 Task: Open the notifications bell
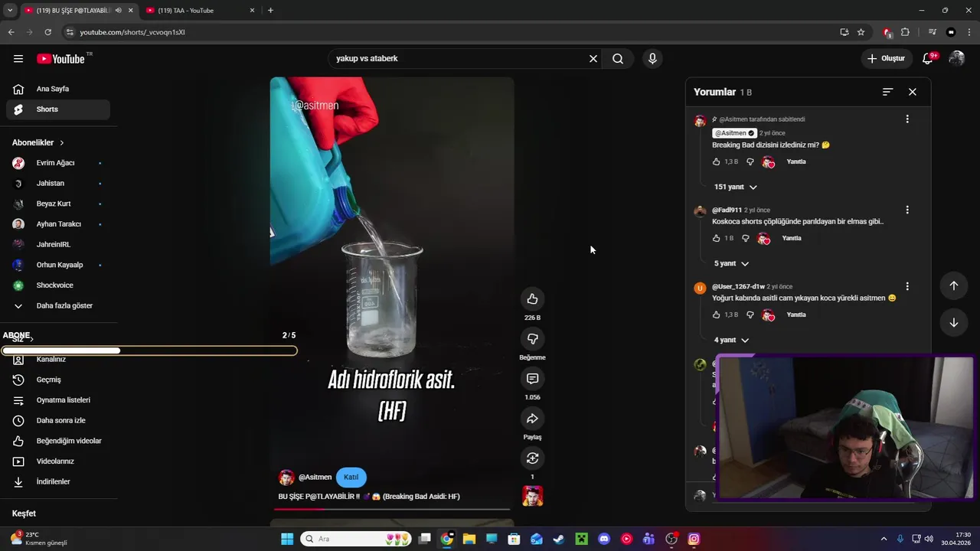tap(928, 58)
